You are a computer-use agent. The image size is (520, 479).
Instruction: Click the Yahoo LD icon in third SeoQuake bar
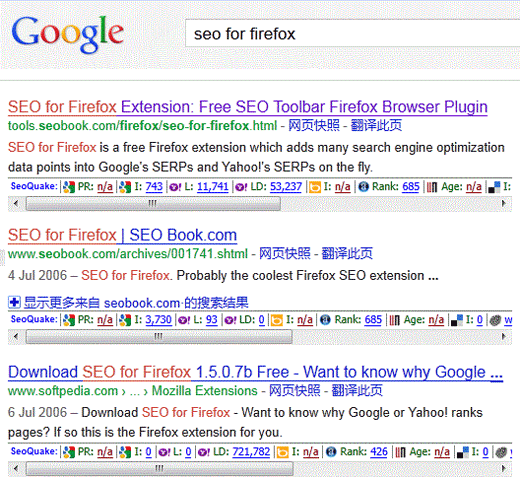pyautogui.click(x=204, y=452)
